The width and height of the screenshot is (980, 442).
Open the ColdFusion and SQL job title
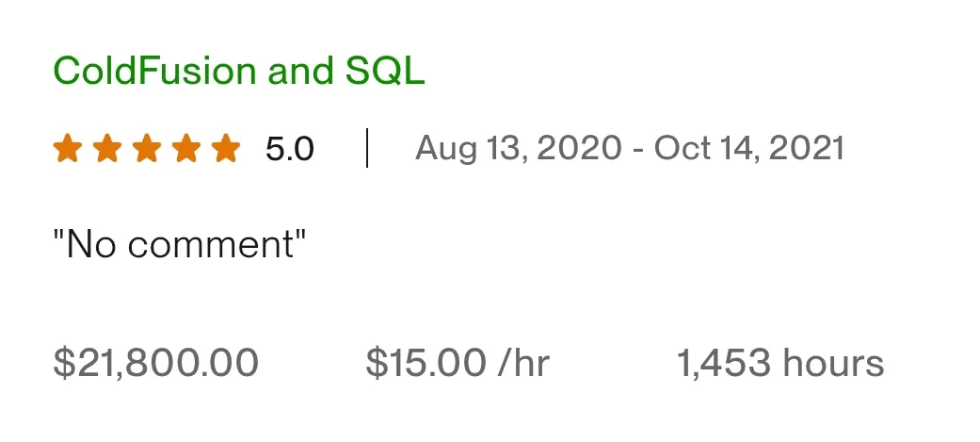click(x=239, y=72)
